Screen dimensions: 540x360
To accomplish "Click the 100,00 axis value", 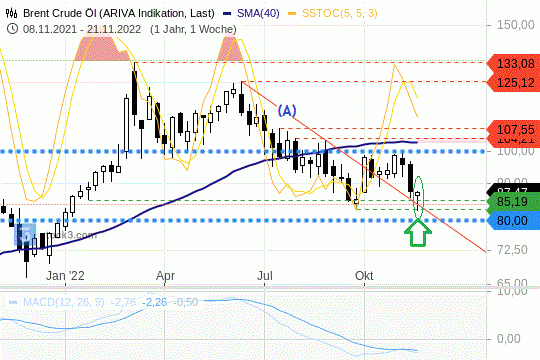I will pyautogui.click(x=516, y=151).
